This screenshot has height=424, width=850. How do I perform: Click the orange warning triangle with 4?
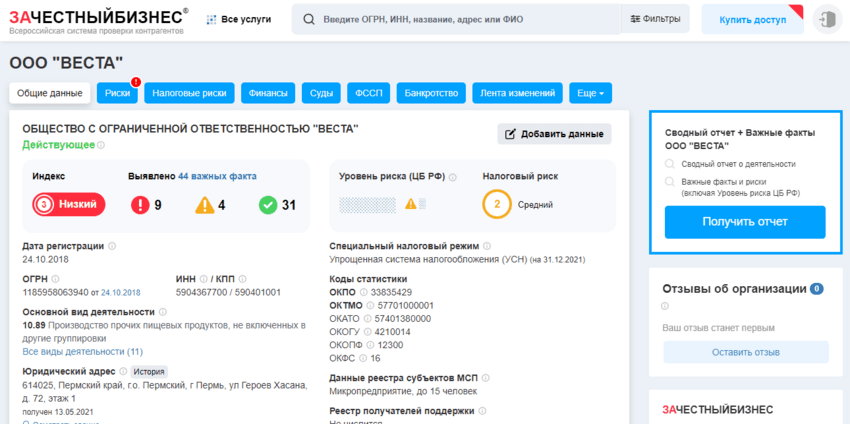205,205
